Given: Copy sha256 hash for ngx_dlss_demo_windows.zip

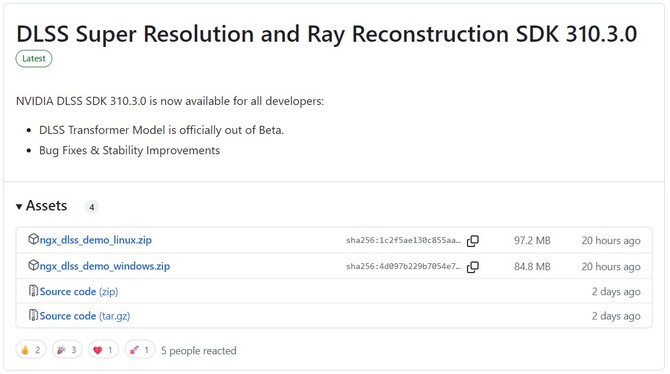Looking at the screenshot, I should tap(473, 267).
